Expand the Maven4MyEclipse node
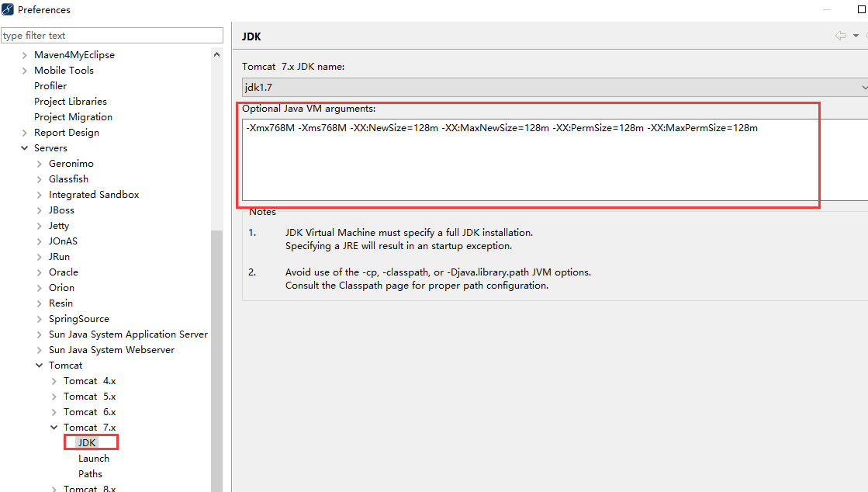Image resolution: width=868 pixels, height=492 pixels. 24,55
